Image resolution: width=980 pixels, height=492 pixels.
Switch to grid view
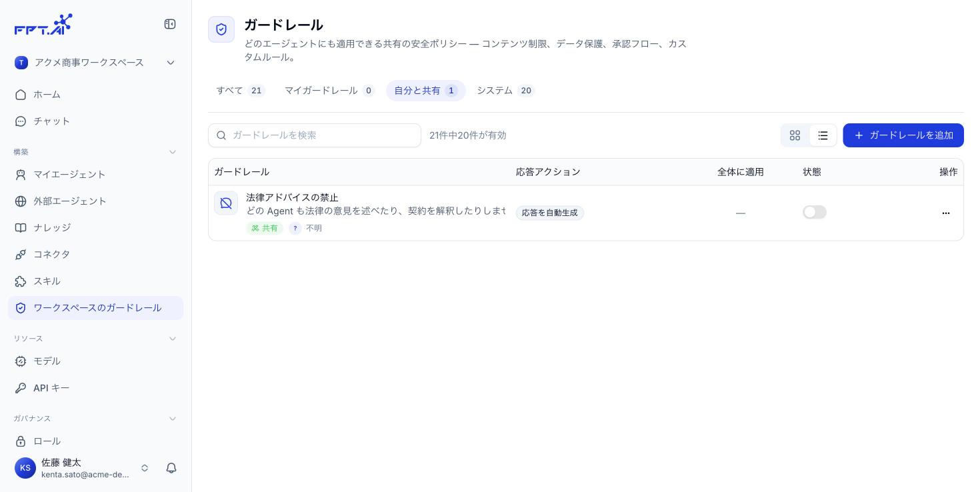click(x=795, y=135)
